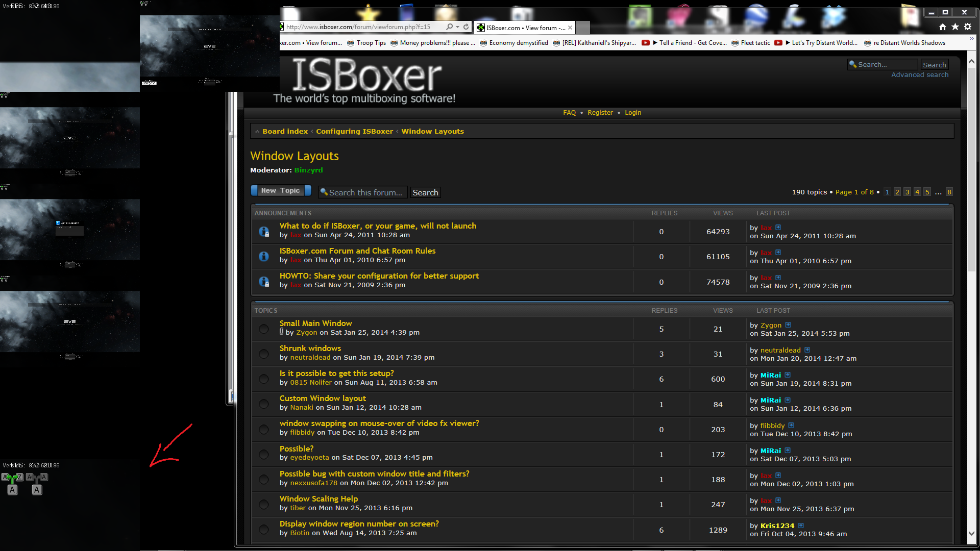View latest post icon for 64293-views announcement

pos(778,228)
